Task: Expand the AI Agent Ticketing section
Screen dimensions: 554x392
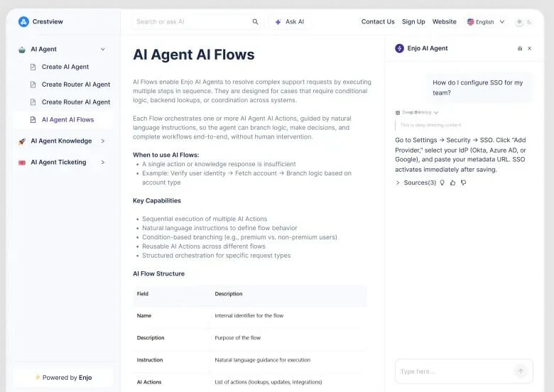Action: point(103,162)
